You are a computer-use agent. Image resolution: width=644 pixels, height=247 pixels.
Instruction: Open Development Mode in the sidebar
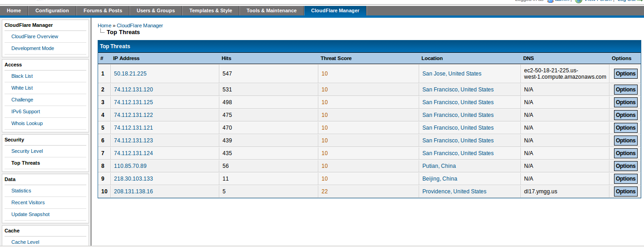pos(33,48)
